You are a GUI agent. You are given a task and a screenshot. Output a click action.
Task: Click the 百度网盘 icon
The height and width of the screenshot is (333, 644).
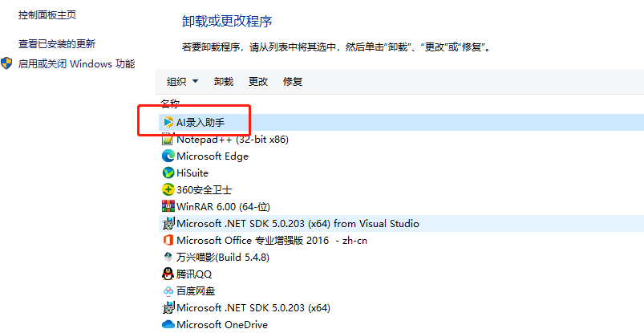[168, 291]
